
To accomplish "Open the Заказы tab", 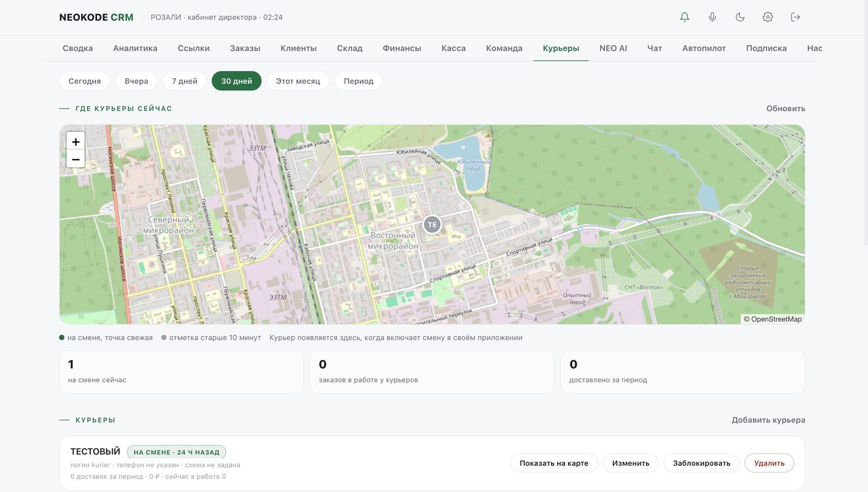I will [x=245, y=48].
